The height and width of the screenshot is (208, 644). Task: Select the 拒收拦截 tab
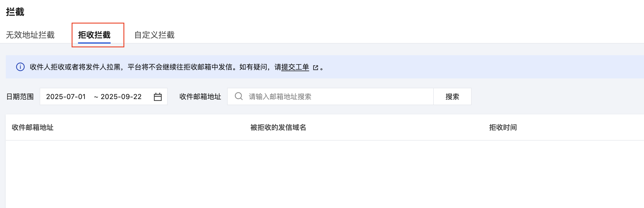pyautogui.click(x=94, y=35)
